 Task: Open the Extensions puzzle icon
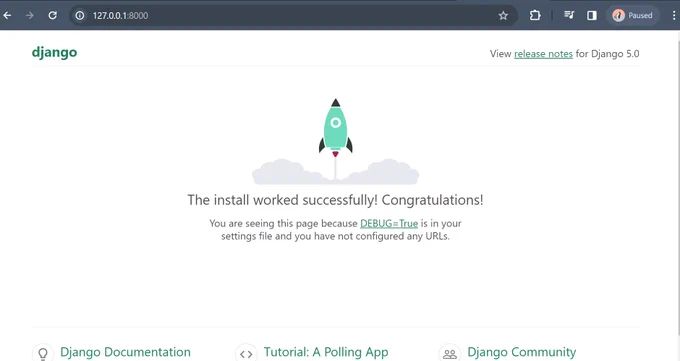[535, 15]
